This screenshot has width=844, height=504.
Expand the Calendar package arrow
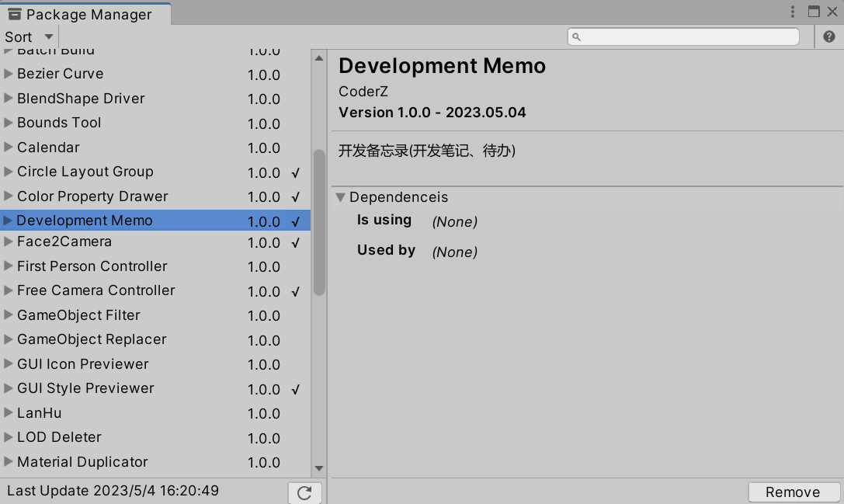tap(8, 147)
